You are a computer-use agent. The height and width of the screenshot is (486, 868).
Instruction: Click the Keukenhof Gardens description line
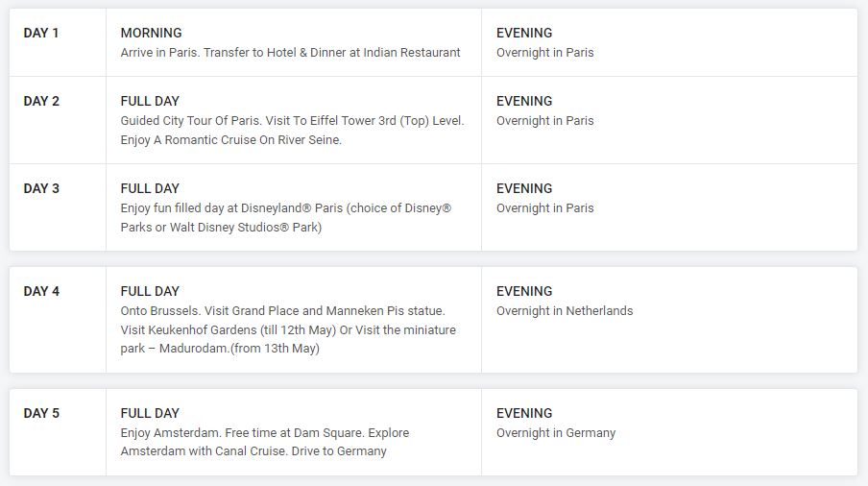[288, 330]
